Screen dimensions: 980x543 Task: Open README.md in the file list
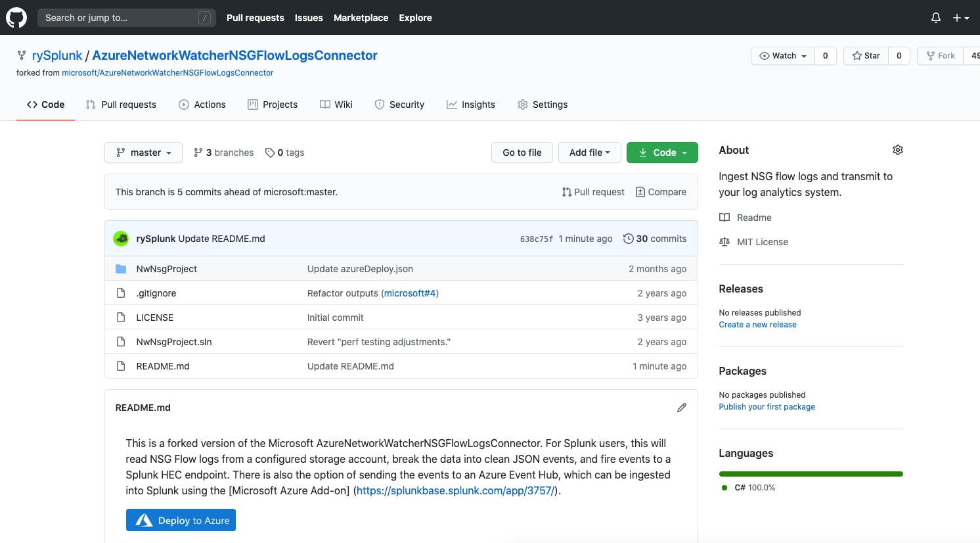pos(163,366)
